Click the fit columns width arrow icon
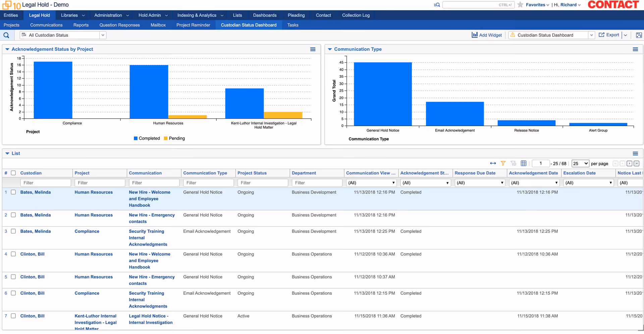This screenshot has height=334, width=644. coord(493,163)
